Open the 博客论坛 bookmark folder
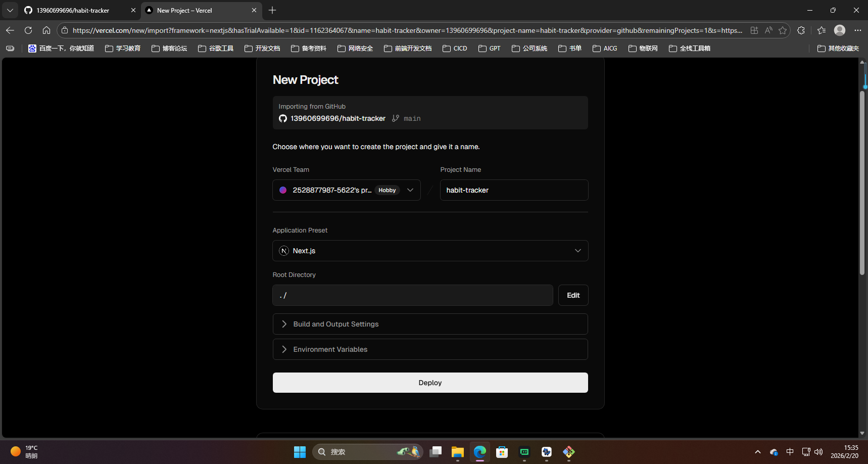868x464 pixels. [x=169, y=49]
